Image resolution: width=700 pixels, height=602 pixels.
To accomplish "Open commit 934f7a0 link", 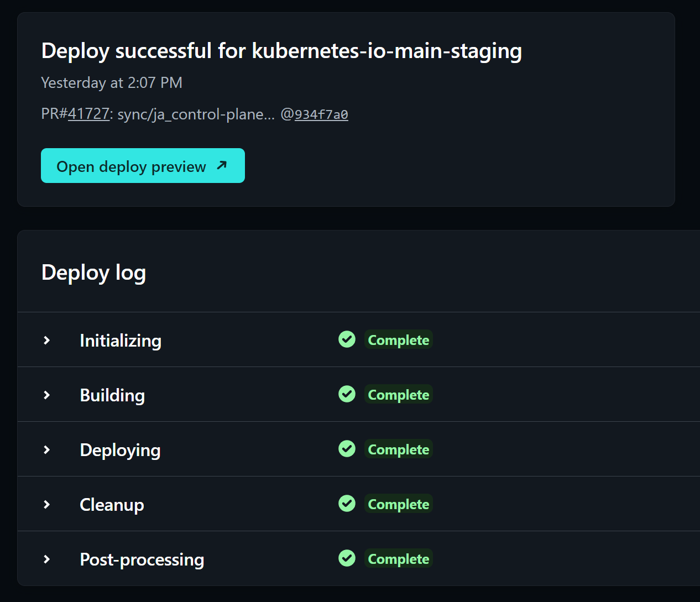I will point(321,114).
